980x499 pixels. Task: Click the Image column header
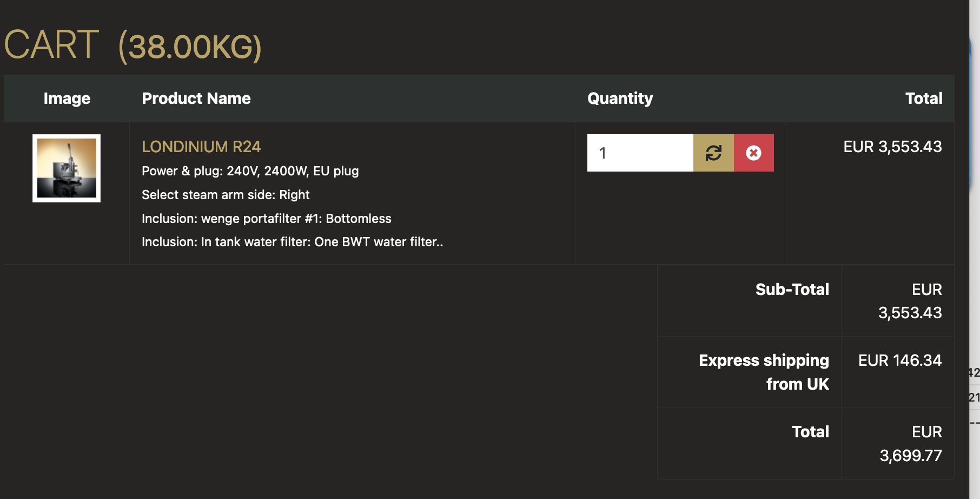coord(67,99)
